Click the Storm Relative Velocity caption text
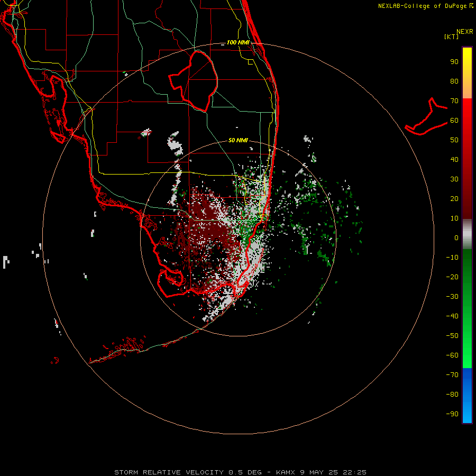The width and height of the screenshot is (476, 476). 240,472
